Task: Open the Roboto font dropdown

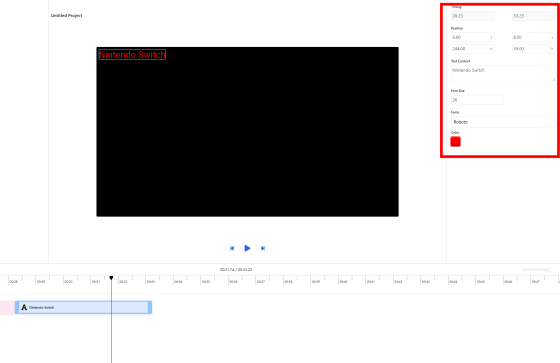Action: 503,122
